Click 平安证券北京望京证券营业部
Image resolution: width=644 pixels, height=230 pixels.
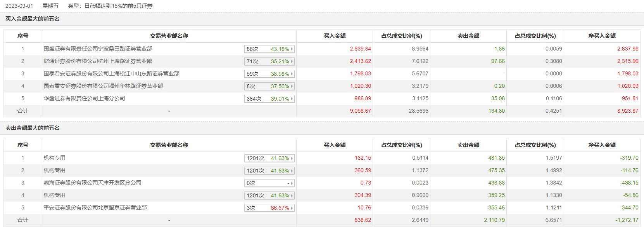point(95,207)
